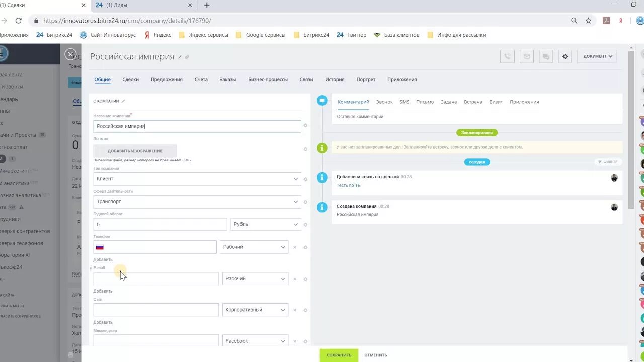The image size is (644, 362).
Task: Click the E-mail input field
Action: [156, 279]
